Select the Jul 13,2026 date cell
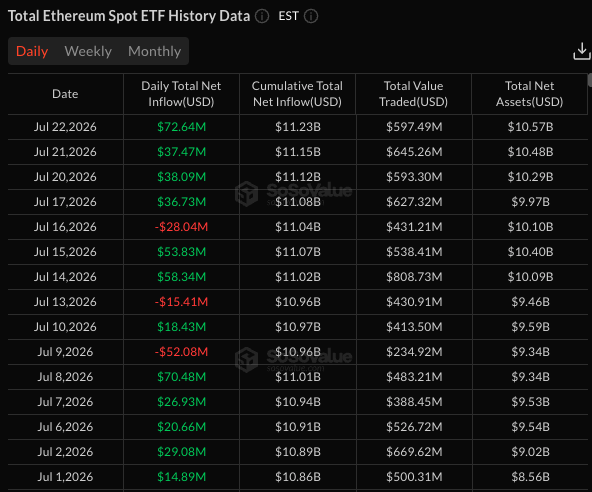 coord(65,302)
